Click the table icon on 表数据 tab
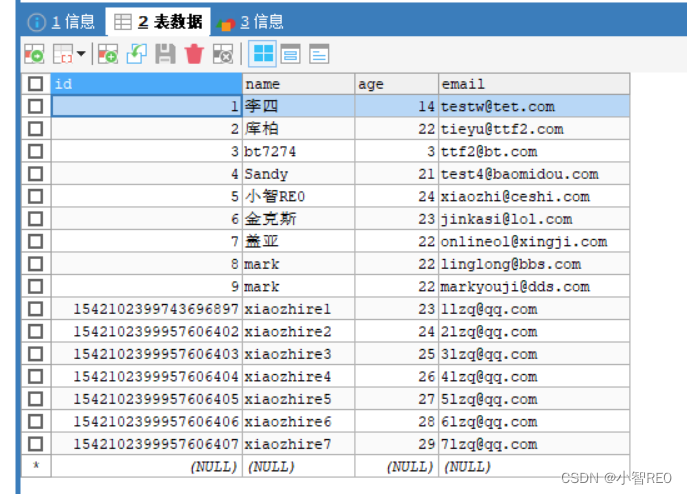 coord(123,22)
